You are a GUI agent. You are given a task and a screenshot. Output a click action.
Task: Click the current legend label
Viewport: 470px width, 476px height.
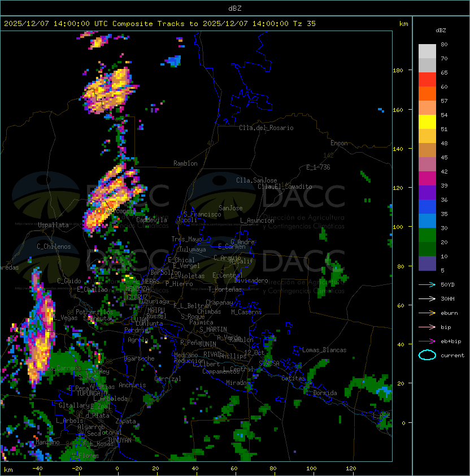(452, 356)
